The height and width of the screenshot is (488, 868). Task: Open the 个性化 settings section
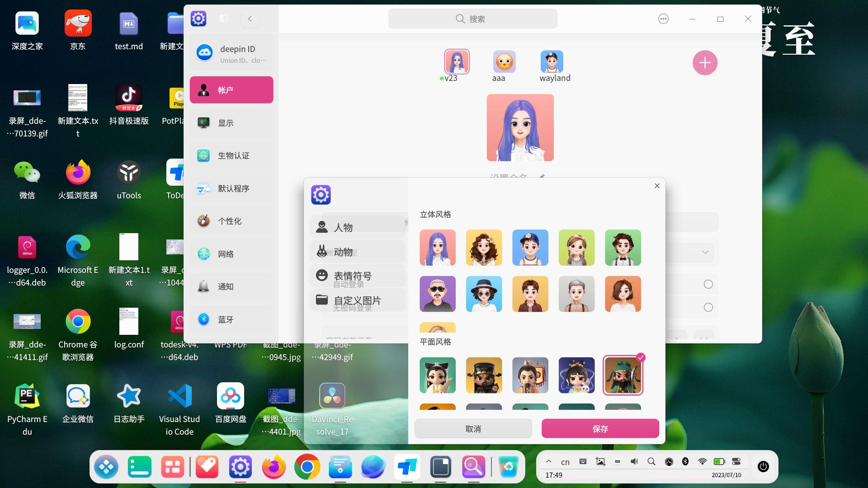231,221
